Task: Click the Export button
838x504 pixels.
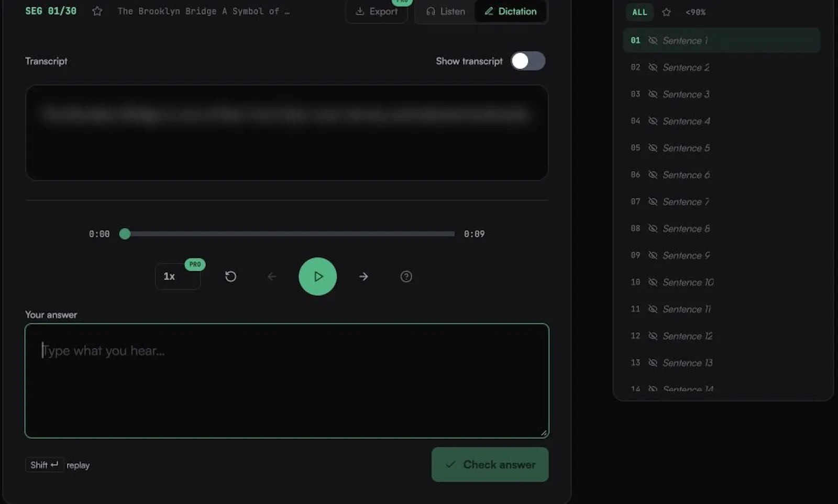Action: 376,11
